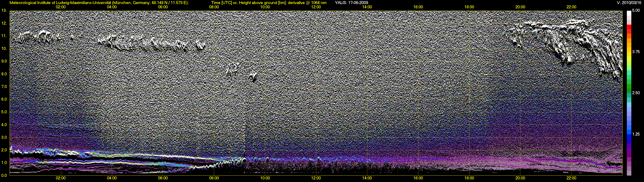Click the 6.0 height axis label
644x182 pixels.
(4, 99)
